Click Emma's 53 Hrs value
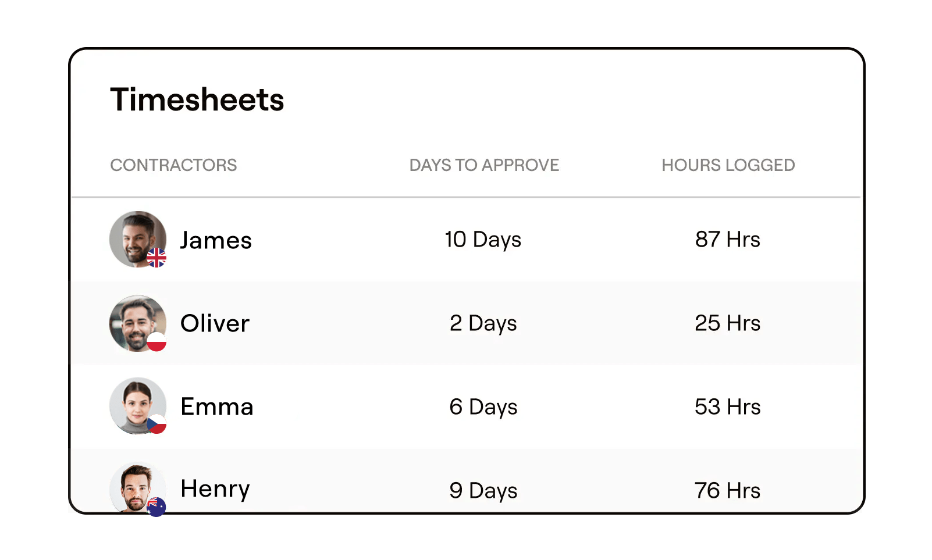 coord(728,407)
